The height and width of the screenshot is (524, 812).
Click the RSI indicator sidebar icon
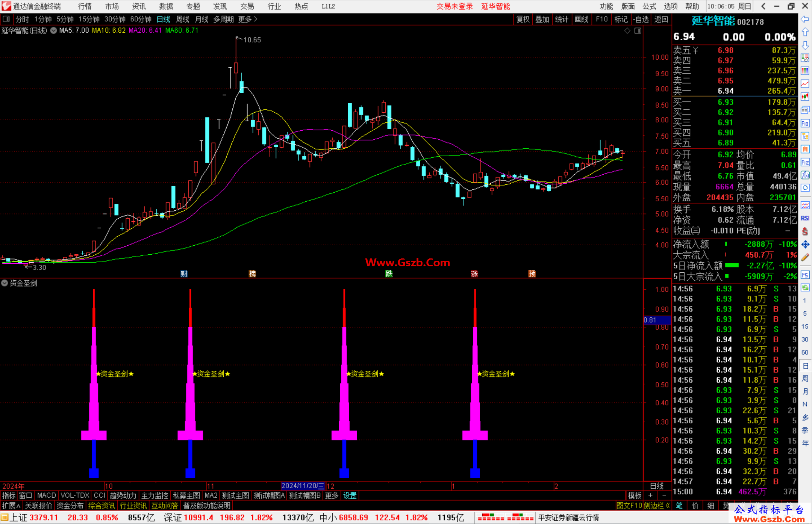tap(805, 218)
